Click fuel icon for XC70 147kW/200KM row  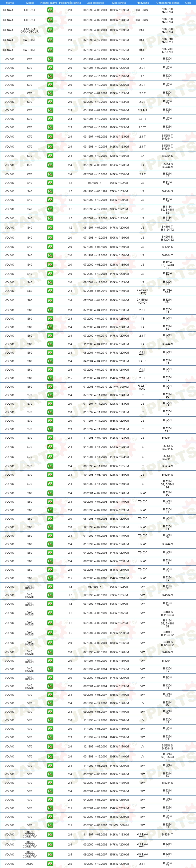click(50, 844)
